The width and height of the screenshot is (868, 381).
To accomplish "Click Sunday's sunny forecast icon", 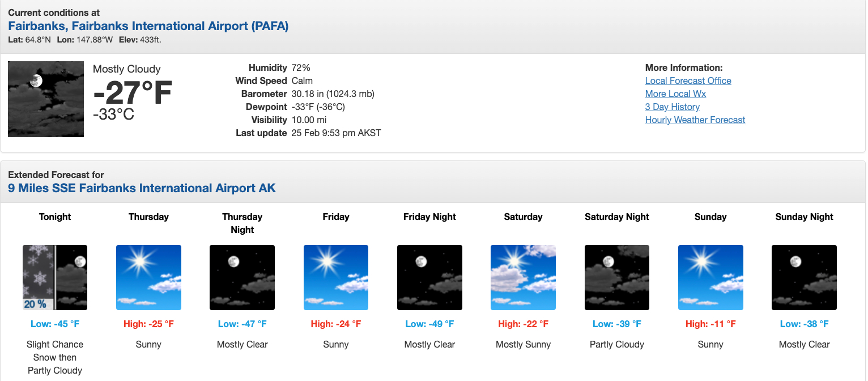I will tap(710, 277).
